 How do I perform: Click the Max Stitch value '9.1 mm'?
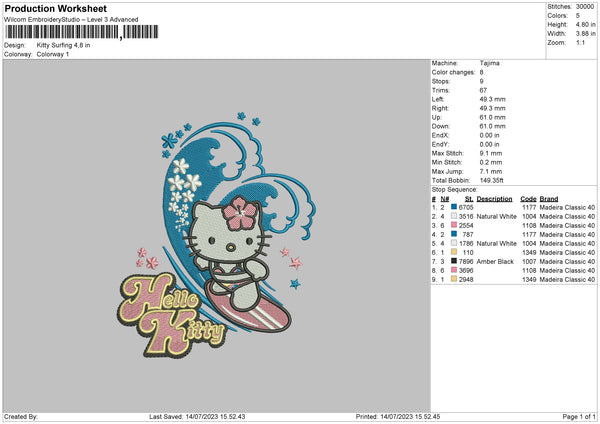tap(491, 153)
